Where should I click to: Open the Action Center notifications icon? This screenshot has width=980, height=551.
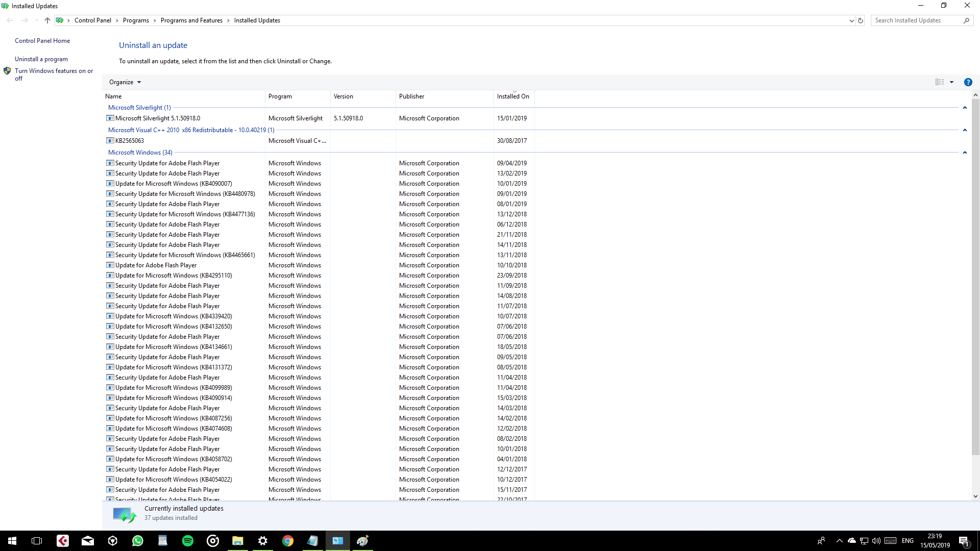[964, 541]
